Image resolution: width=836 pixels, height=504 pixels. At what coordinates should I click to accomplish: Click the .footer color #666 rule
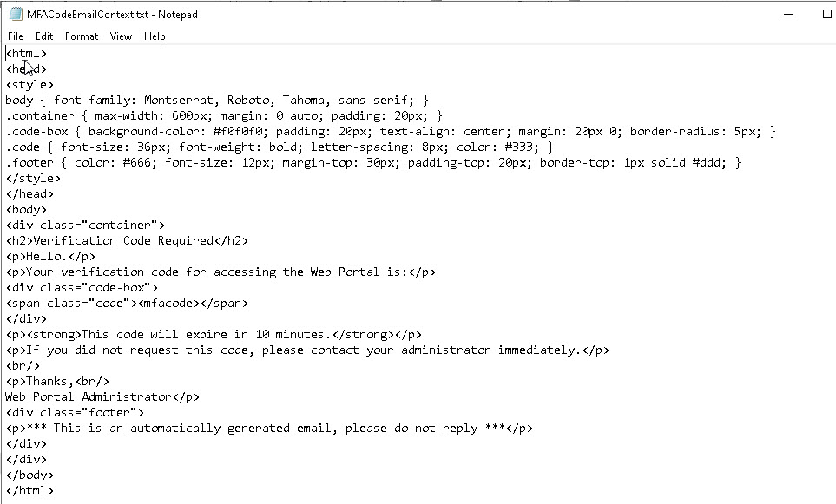pyautogui.click(x=373, y=162)
